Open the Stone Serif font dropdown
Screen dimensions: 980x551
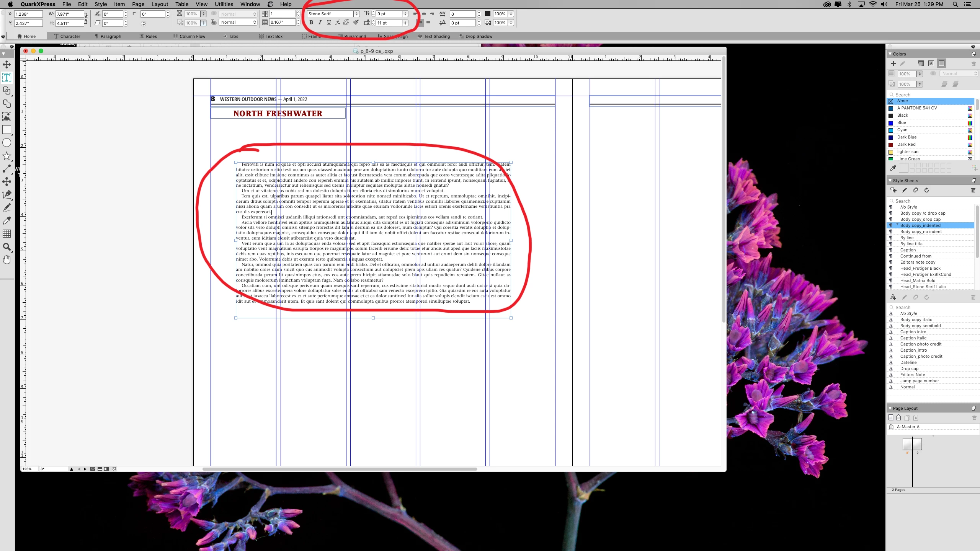tap(356, 14)
